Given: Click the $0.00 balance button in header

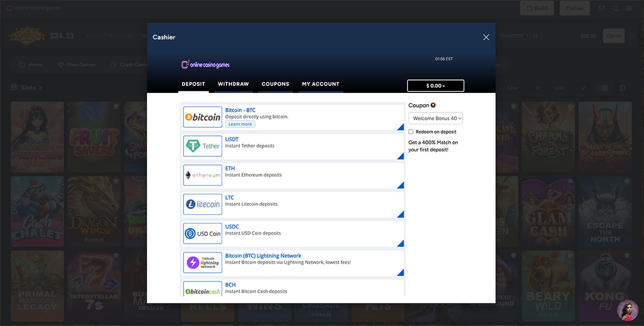Looking at the screenshot, I should point(537,8).
